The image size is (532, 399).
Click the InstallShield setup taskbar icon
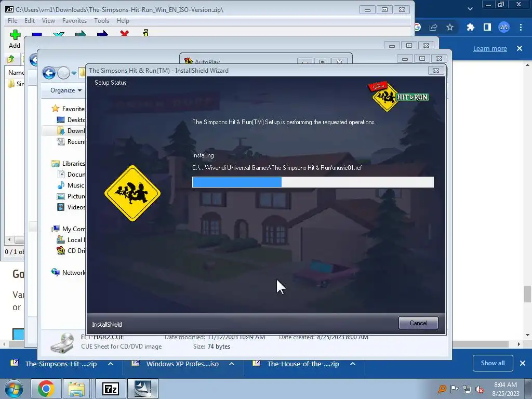[143, 389]
